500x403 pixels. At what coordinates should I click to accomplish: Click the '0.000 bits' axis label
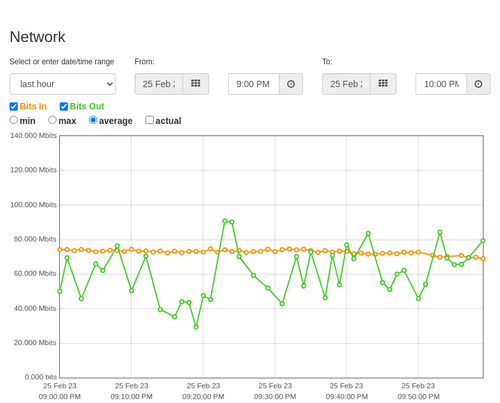(x=41, y=377)
